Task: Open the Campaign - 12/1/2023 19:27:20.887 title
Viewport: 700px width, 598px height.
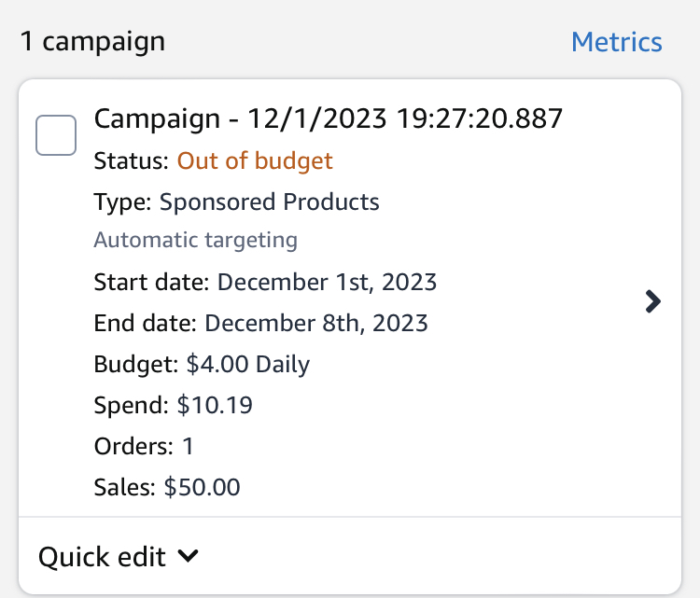Action: point(329,118)
